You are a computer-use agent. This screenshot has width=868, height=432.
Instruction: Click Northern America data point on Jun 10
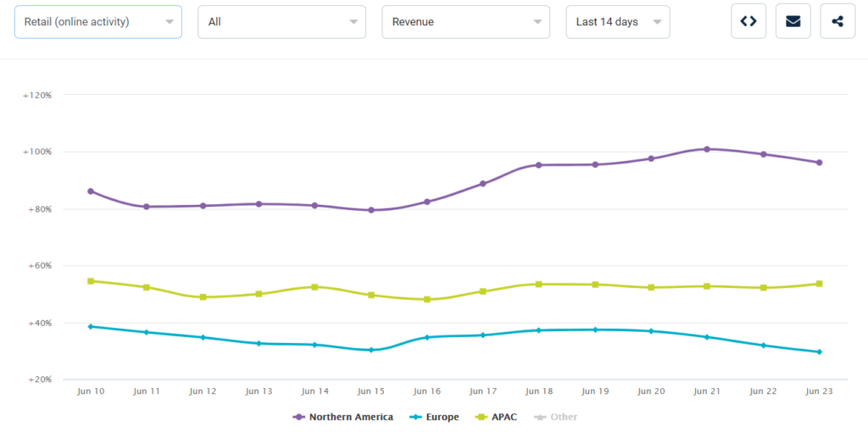point(91,191)
